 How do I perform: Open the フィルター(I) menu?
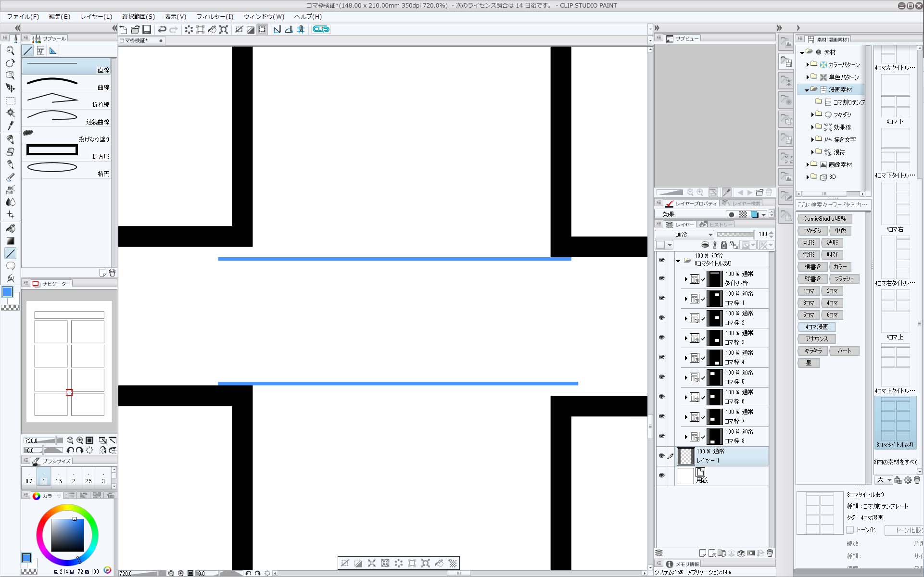215,16
